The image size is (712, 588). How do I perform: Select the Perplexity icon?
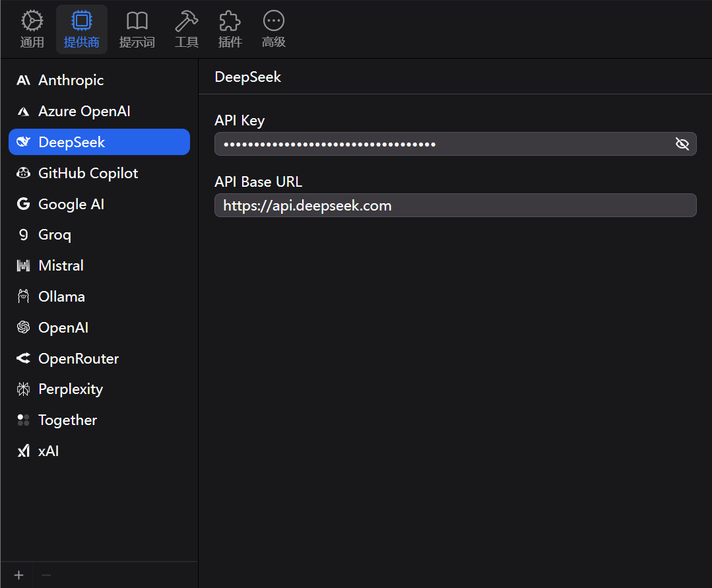pyautogui.click(x=23, y=389)
